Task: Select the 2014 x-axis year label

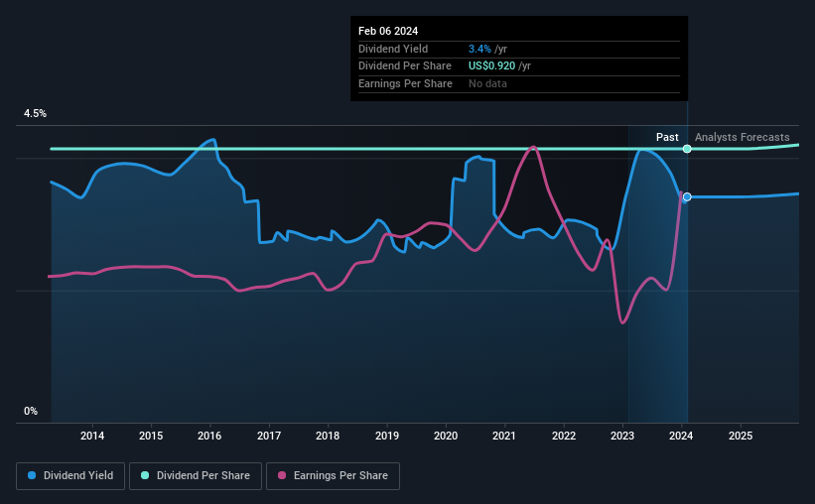Action: (92, 436)
